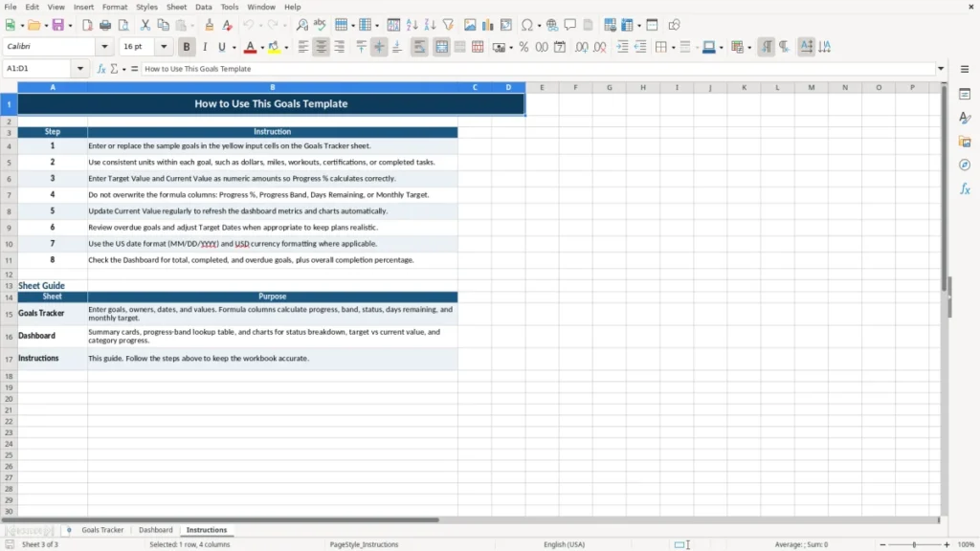Toggle Center Horizontally alignment
Viewport: 980px width, 551px height.
coord(322,47)
